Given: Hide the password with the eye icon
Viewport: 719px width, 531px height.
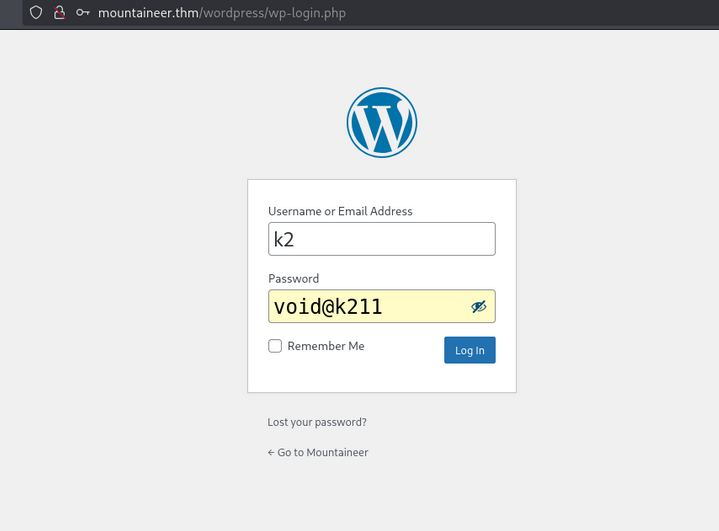Looking at the screenshot, I should 478,307.
